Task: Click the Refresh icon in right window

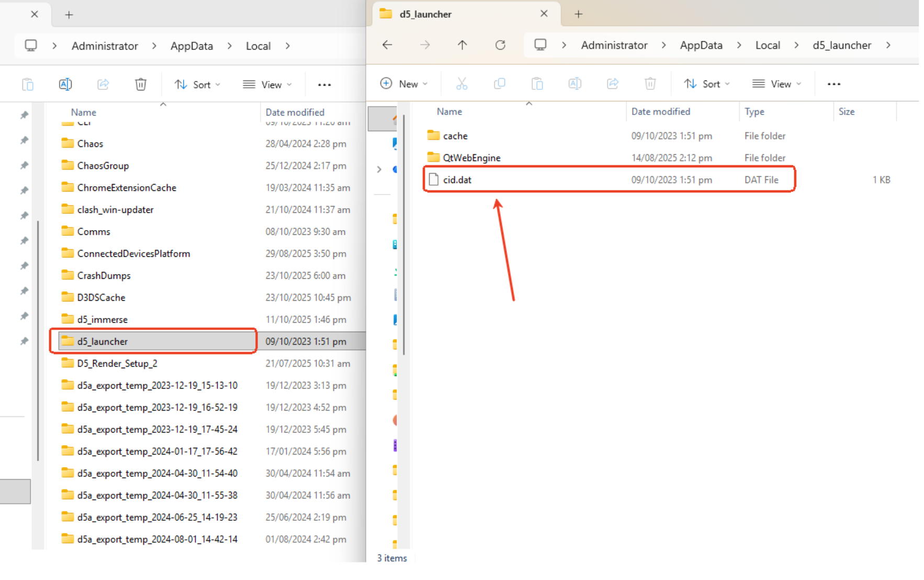Action: click(500, 46)
